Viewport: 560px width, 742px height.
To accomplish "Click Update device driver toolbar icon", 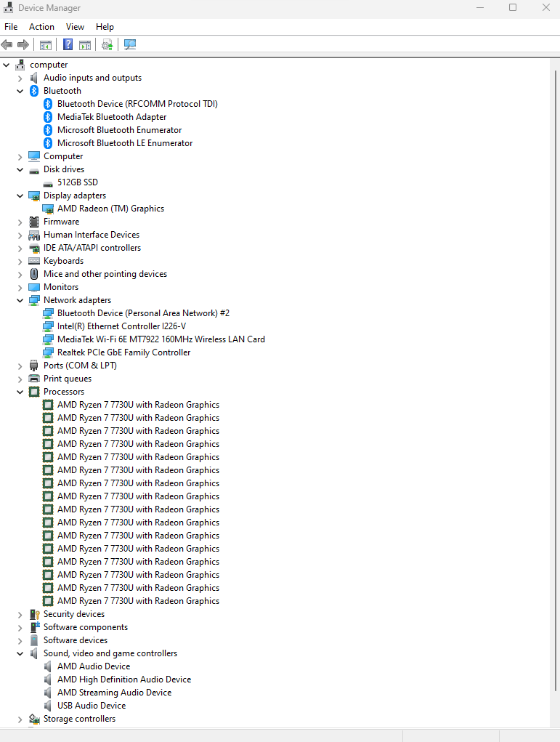I will coord(107,45).
